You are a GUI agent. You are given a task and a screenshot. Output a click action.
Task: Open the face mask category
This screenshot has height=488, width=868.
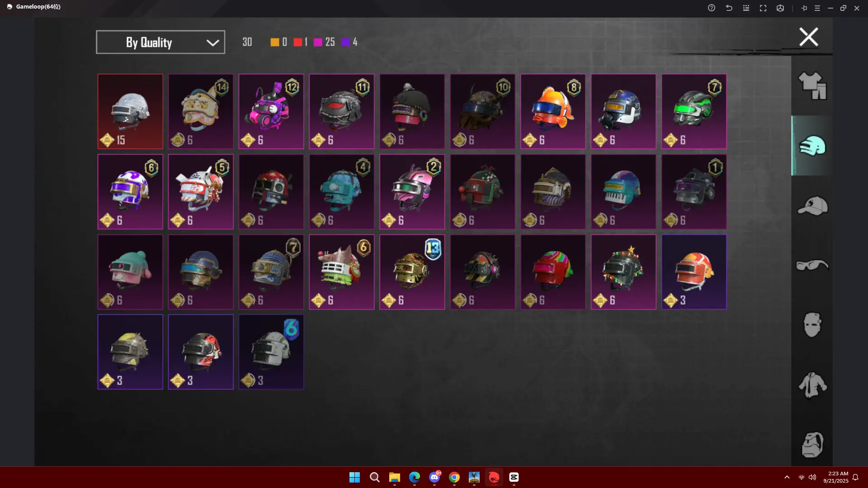tap(812, 325)
